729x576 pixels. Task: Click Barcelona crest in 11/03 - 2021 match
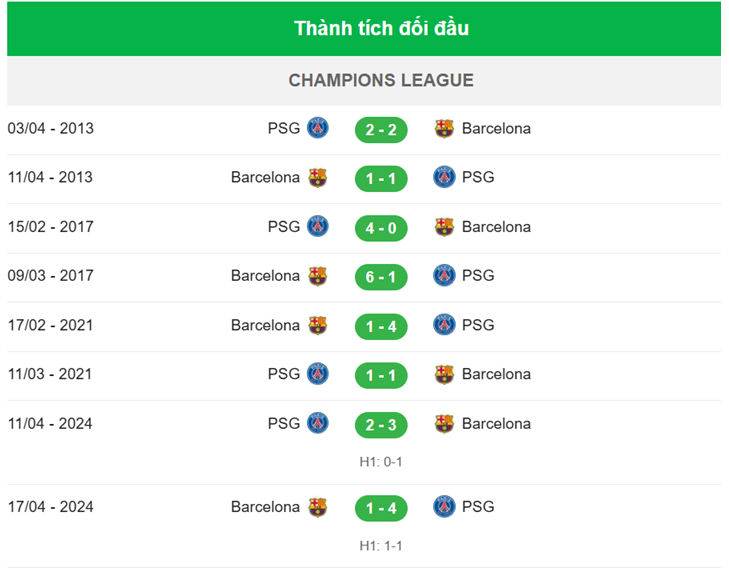(x=444, y=374)
